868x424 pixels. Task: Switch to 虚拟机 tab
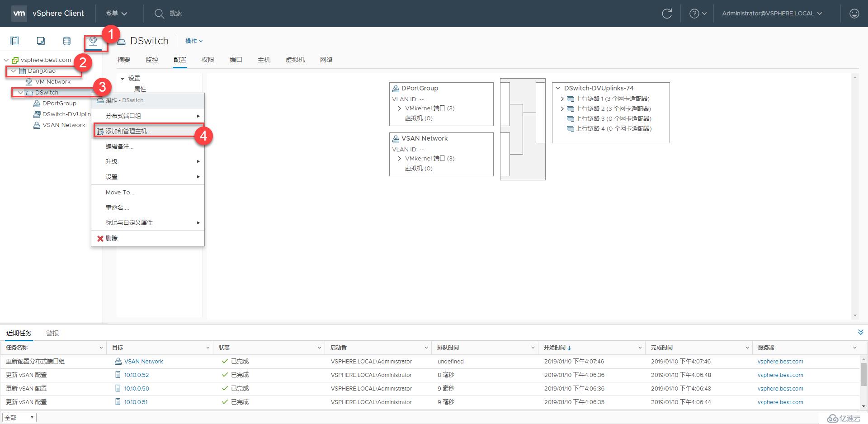(295, 60)
